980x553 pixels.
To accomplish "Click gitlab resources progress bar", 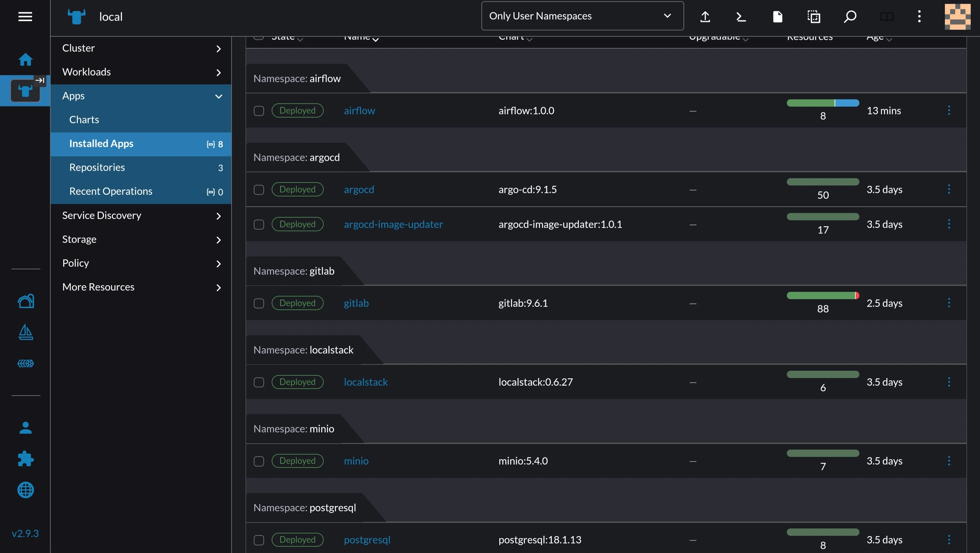I will click(823, 295).
